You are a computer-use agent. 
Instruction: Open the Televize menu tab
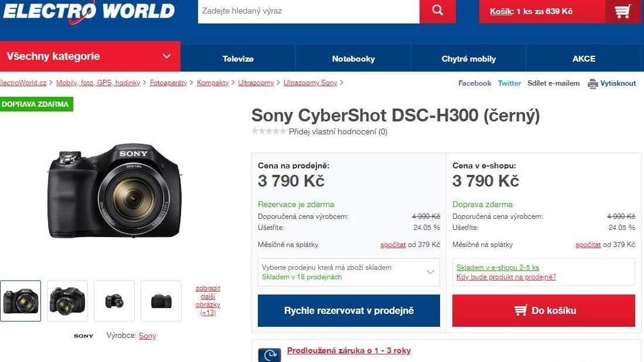click(x=238, y=59)
